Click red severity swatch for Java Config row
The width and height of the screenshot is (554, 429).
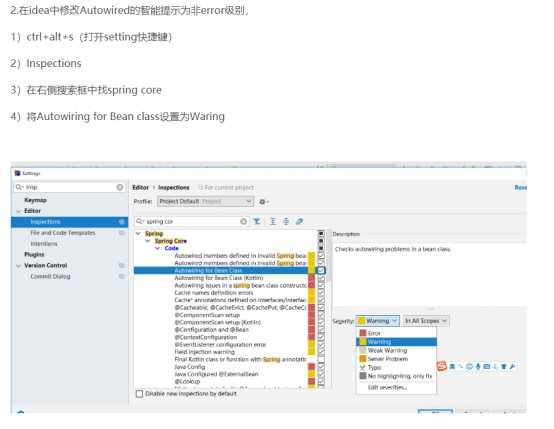point(312,367)
